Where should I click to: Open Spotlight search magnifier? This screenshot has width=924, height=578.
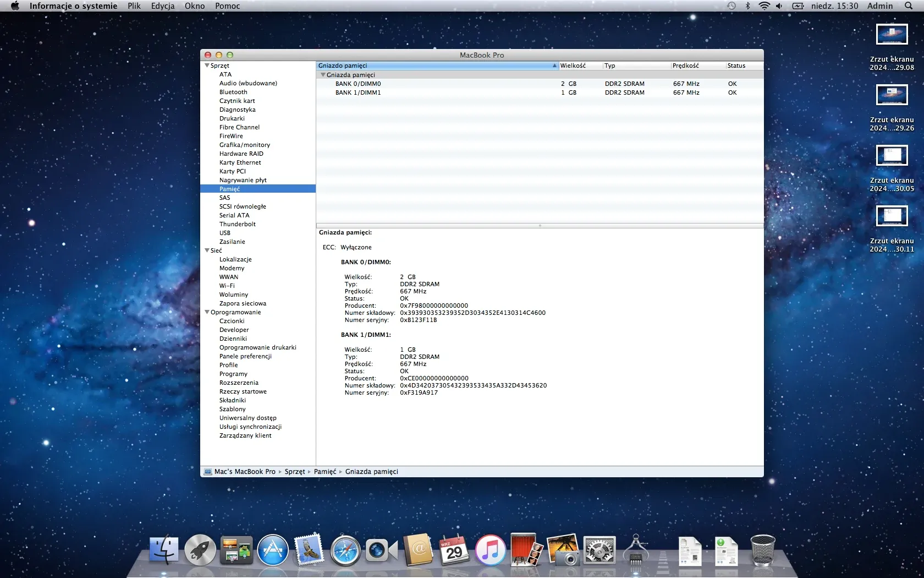(x=909, y=6)
